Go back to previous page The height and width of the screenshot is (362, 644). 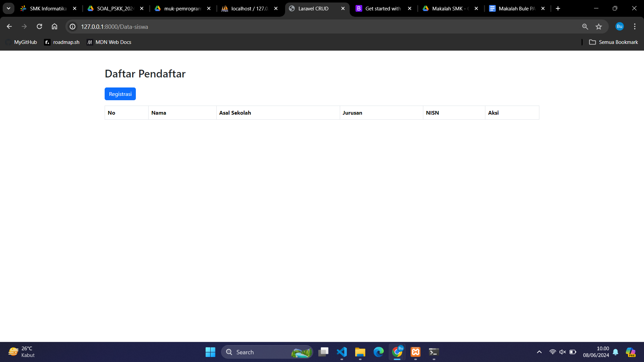(9, 26)
